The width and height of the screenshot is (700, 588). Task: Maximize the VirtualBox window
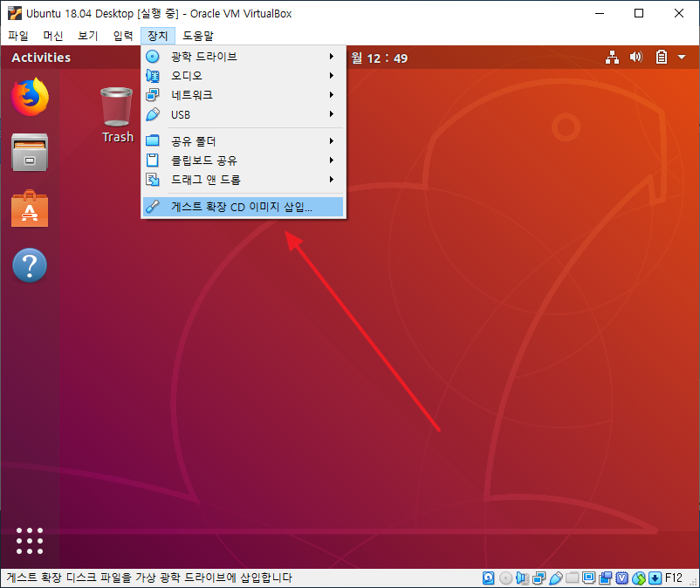coord(639,13)
